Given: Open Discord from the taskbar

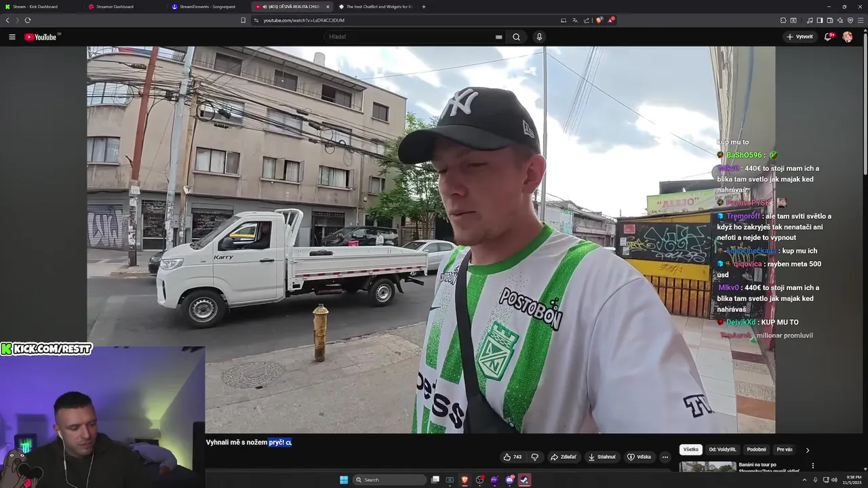Looking at the screenshot, I should click(x=509, y=480).
